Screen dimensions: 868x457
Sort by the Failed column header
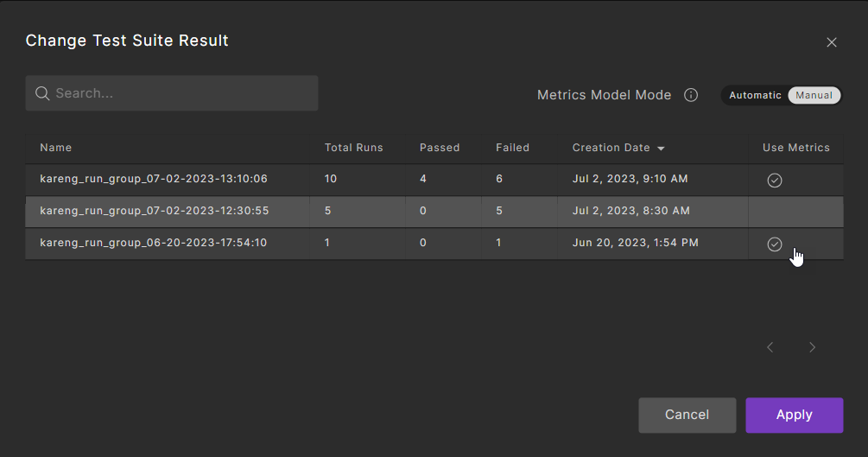tap(512, 148)
